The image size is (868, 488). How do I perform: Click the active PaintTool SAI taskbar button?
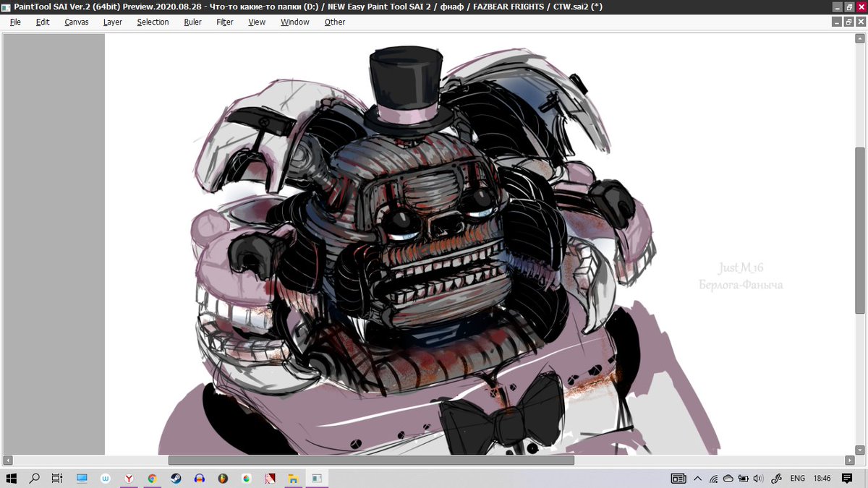click(316, 478)
